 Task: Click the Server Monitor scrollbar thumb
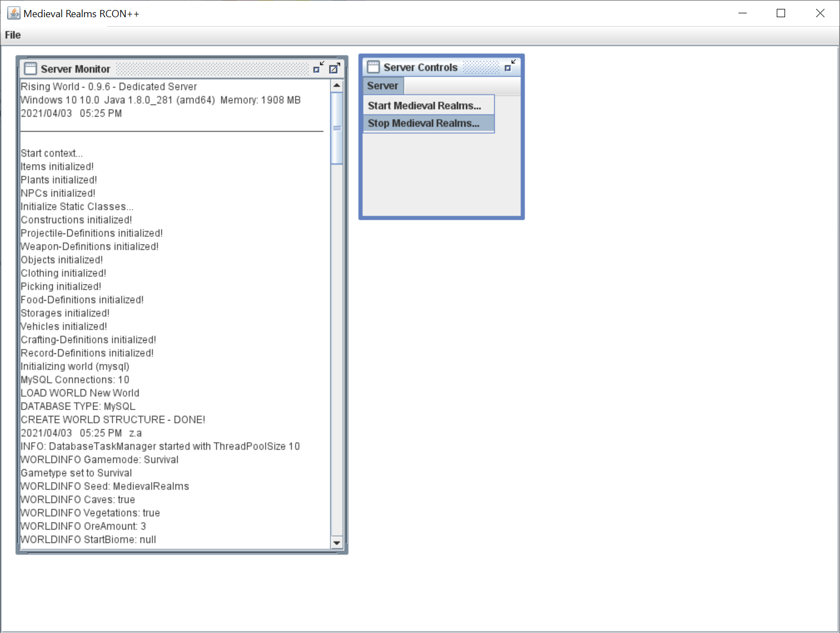coord(337,128)
